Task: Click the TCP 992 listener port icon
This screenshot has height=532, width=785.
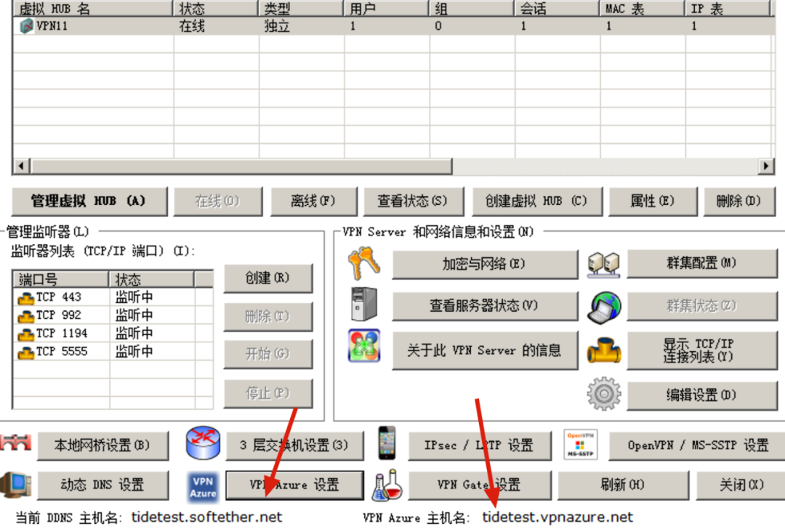Action: (x=25, y=316)
